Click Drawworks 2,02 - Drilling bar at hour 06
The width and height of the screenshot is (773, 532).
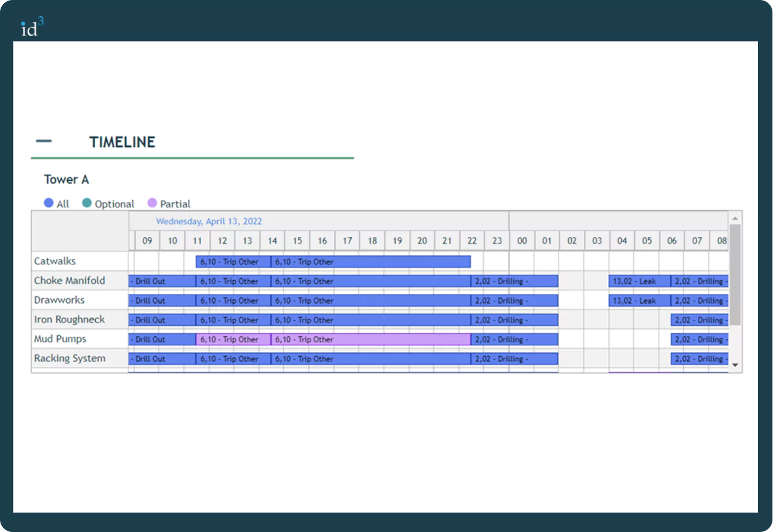click(699, 300)
